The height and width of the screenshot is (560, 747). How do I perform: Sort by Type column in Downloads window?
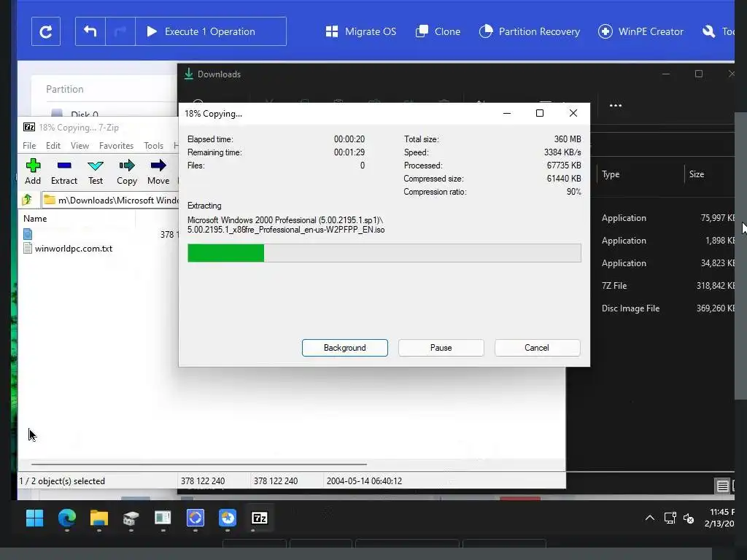(611, 174)
